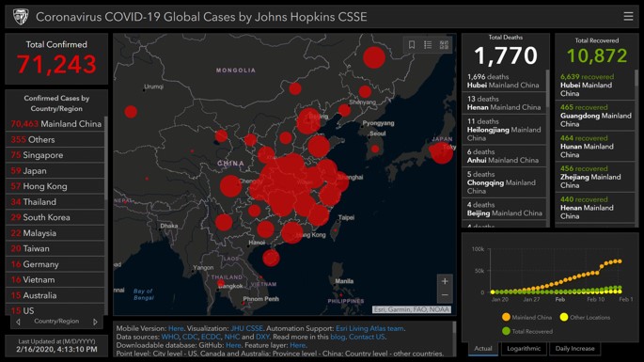
Task: Click the orange Mainland China legend swatch
Action: 506,317
